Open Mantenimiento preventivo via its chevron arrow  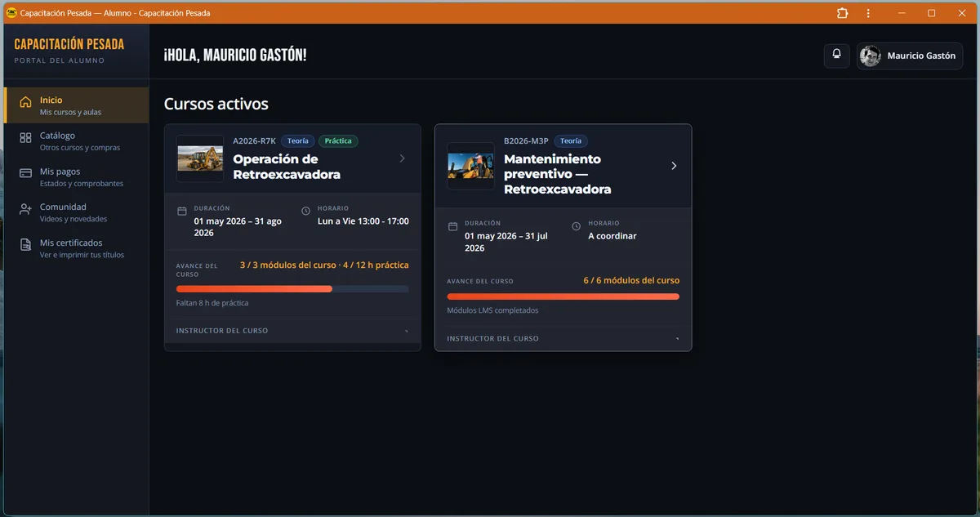(674, 166)
